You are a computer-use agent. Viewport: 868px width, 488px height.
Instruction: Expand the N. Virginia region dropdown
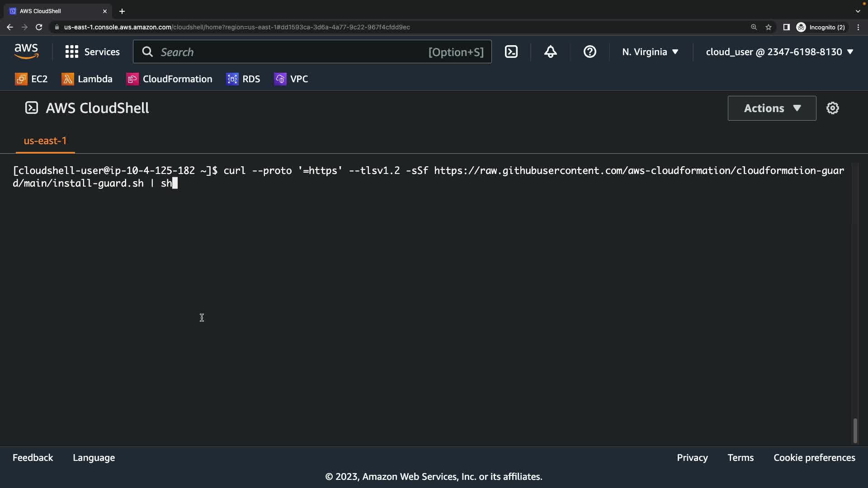[x=650, y=52]
